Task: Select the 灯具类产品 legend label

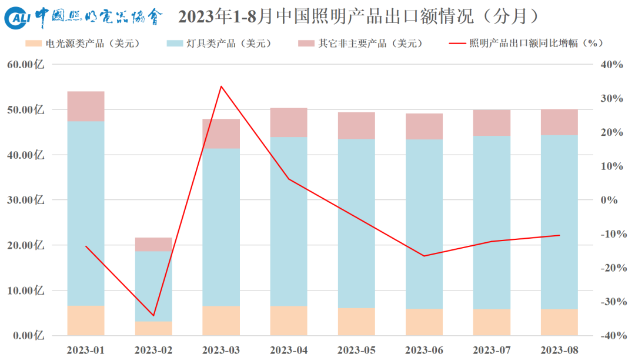Action: point(228,44)
